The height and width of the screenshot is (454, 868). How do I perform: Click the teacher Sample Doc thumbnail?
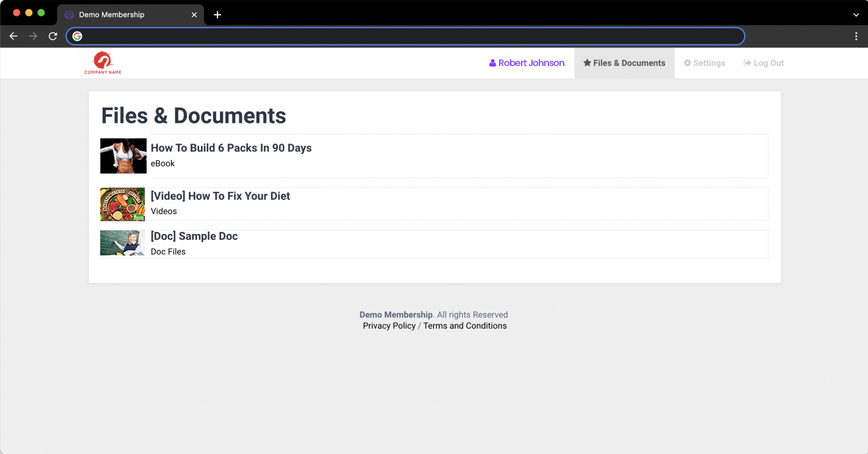tap(123, 243)
